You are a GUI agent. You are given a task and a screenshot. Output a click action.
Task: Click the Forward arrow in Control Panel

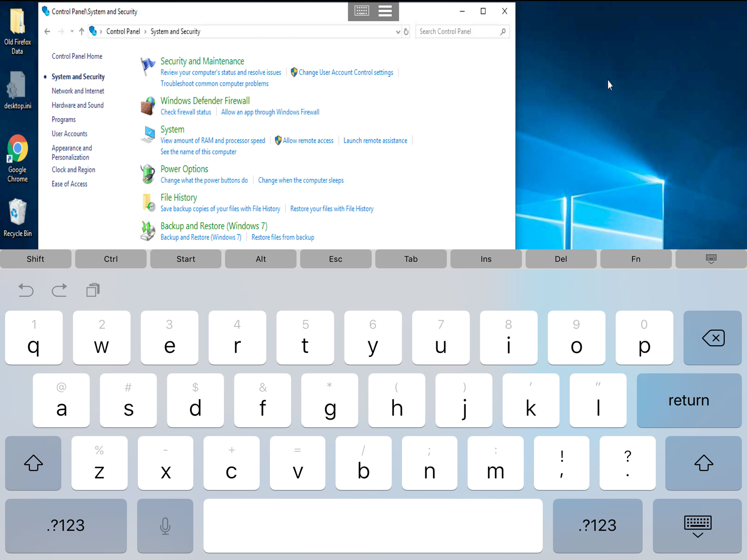tap(61, 32)
